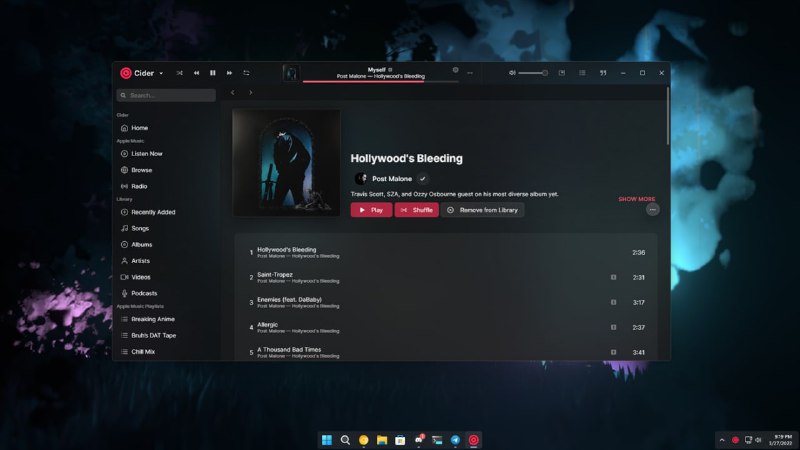800x450 pixels.
Task: Toggle repeat mode
Action: [246, 73]
